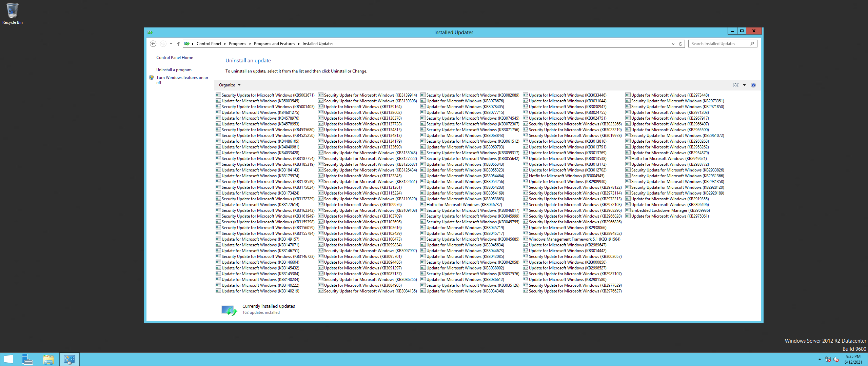Open the Recycle Bin desktop icon
Screen dimensions: 868x366
coord(12,14)
